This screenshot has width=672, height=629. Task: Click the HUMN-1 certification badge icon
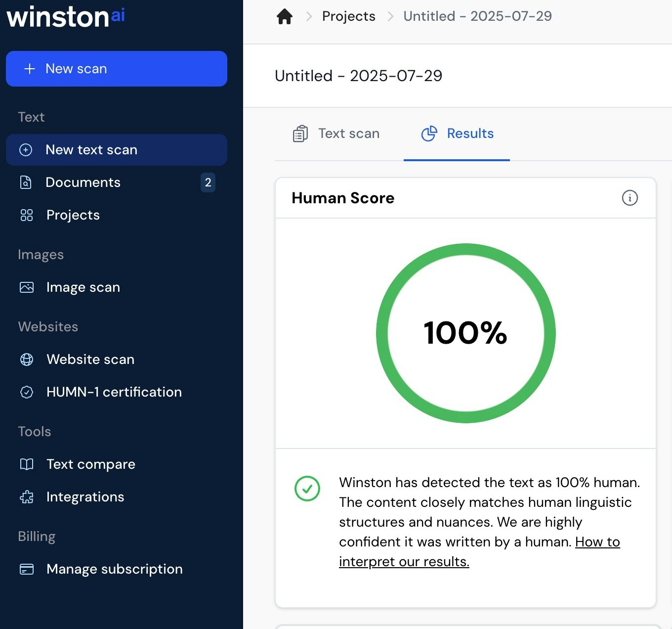point(27,392)
